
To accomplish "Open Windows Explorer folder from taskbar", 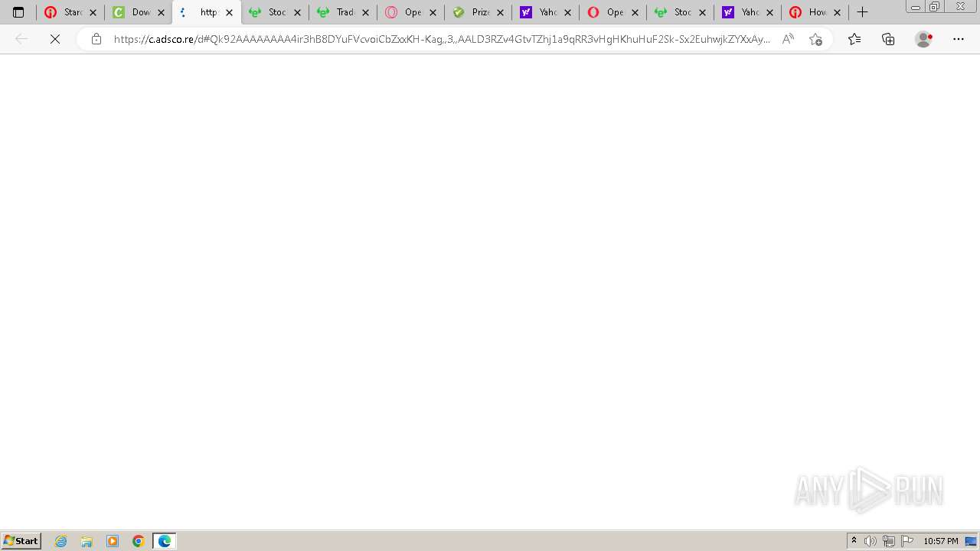I will click(x=87, y=541).
